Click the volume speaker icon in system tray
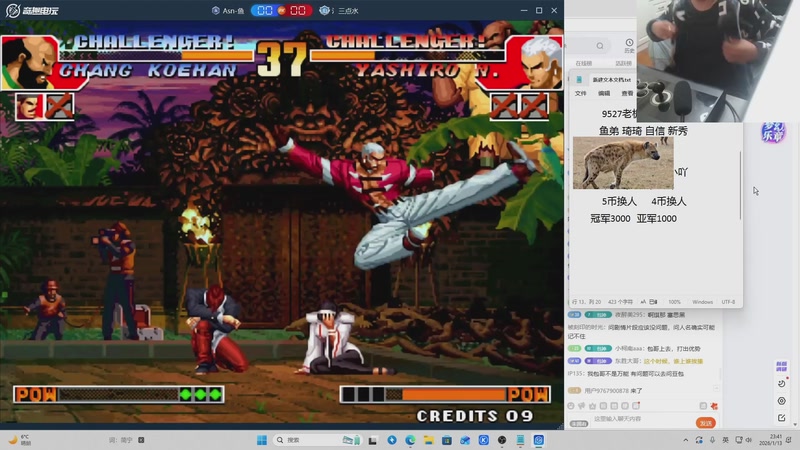This screenshot has height=450, width=800. point(749,440)
